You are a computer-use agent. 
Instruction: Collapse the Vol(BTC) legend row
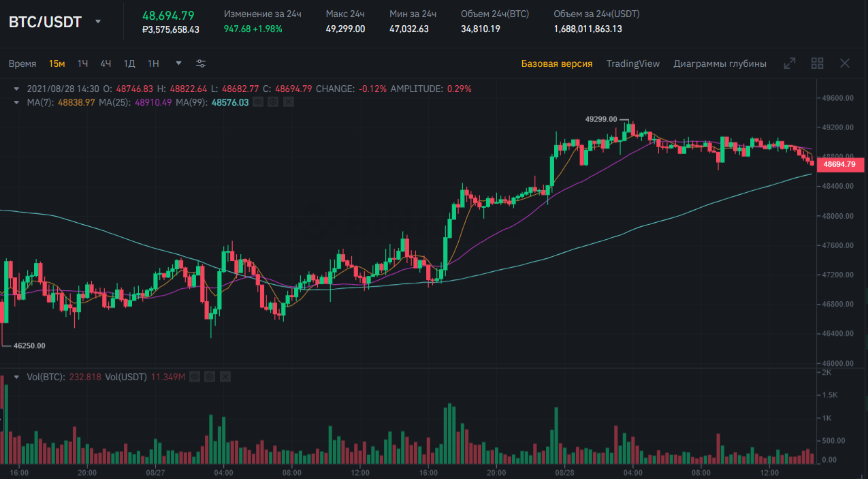point(16,376)
